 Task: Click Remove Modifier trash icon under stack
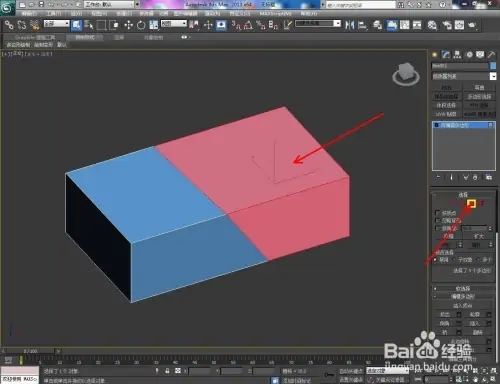click(x=475, y=177)
